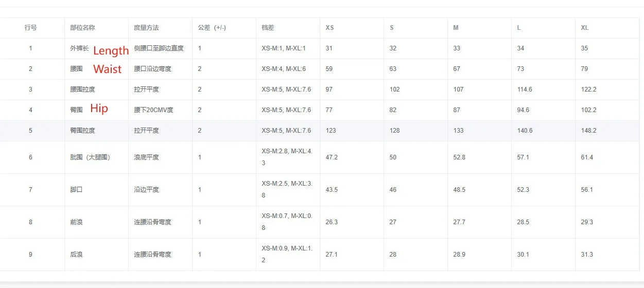This screenshot has height=288, width=644.
Task: Click the red Waist annotation
Action: [x=108, y=69]
